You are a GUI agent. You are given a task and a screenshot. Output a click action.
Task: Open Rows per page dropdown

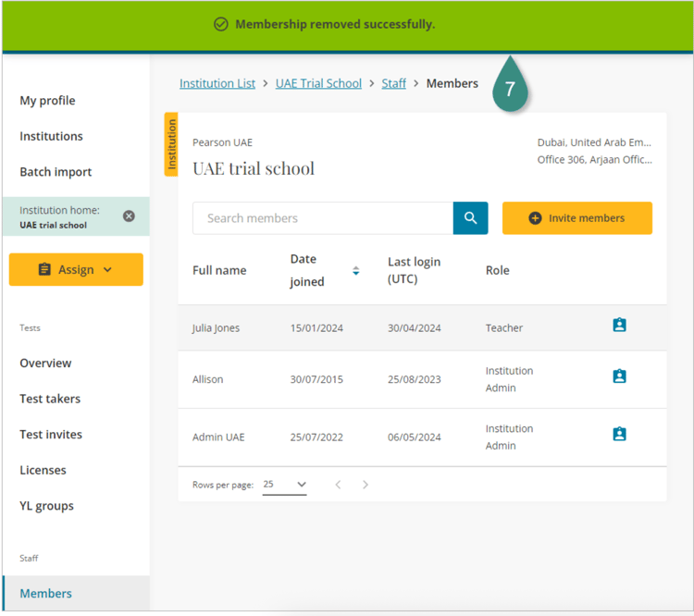click(x=285, y=485)
